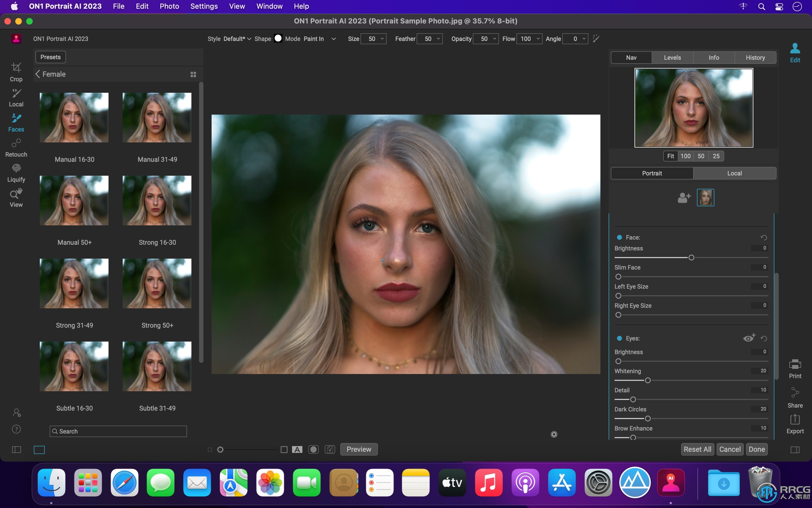Switch to the History tab in nav panel
This screenshot has height=508, width=812.
point(755,57)
